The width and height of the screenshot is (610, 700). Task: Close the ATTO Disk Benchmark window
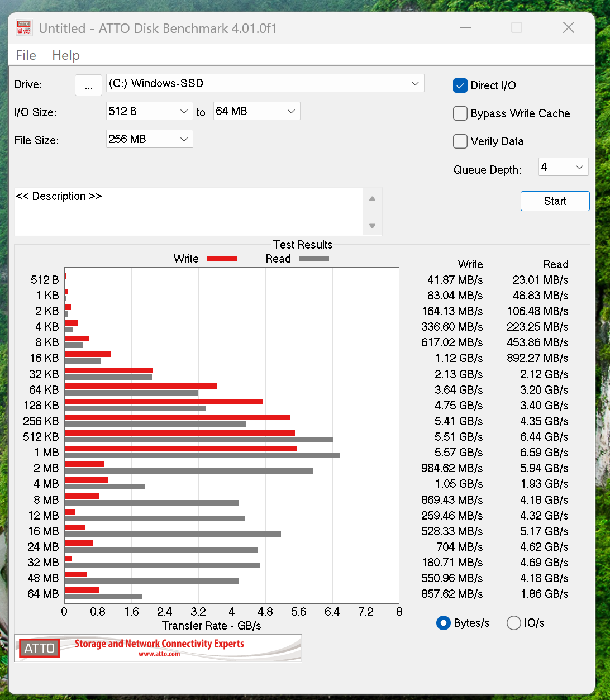[569, 28]
